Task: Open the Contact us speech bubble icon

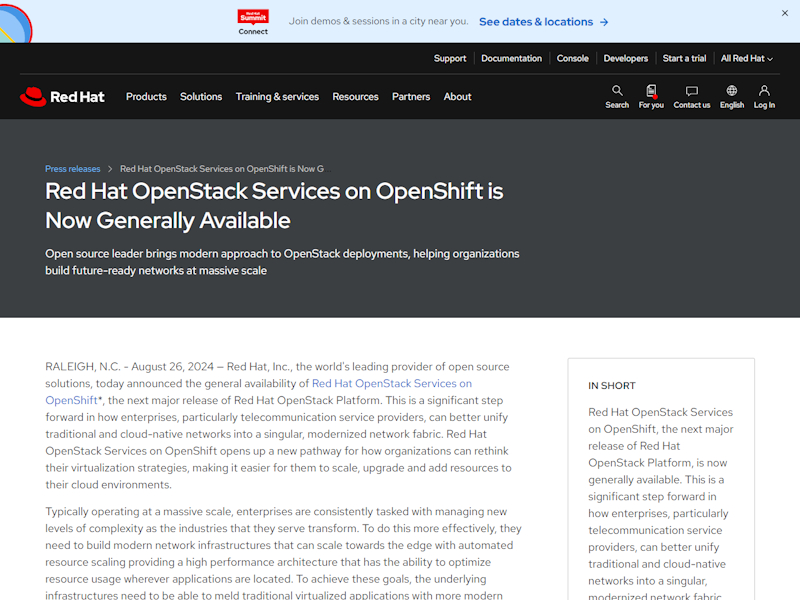Action: 692,96
